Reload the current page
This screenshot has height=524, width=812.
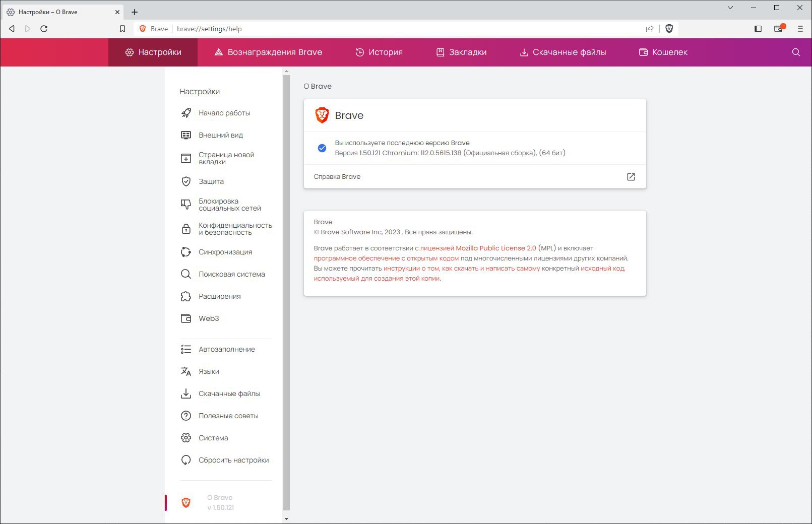pos(44,29)
